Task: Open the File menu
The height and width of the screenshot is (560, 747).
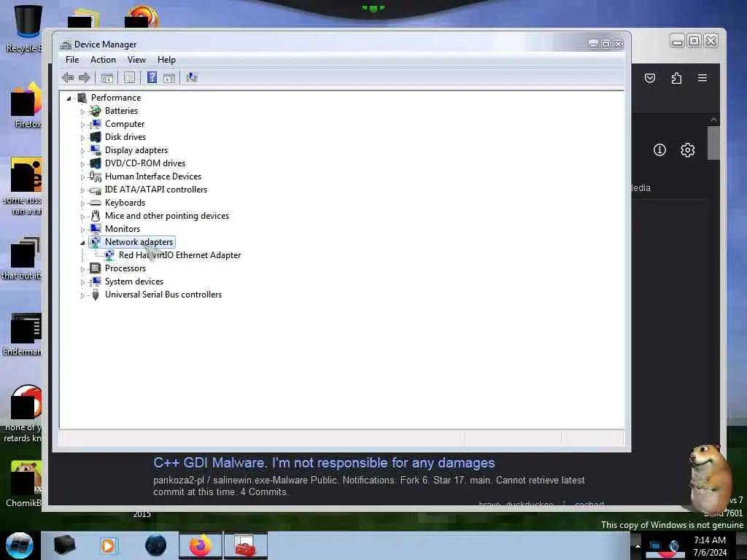Action: pos(72,60)
